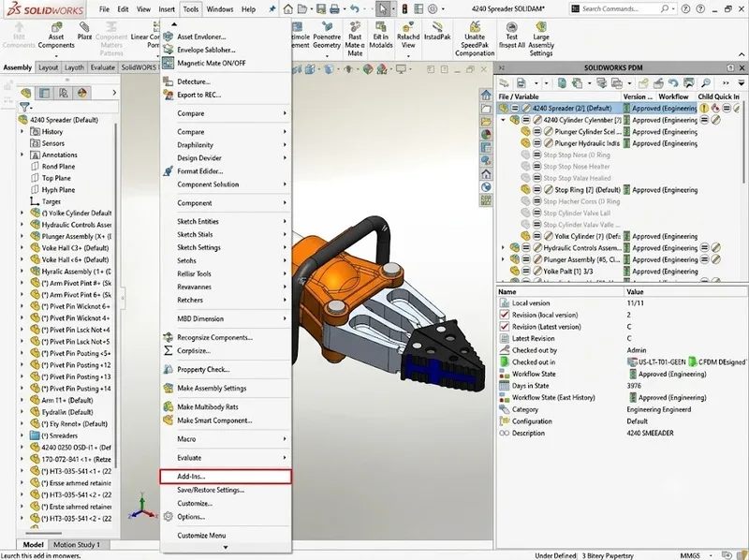Viewport: 749px width, 560px height.
Task: Toggle Revision (Latest version) checkbox
Action: (504, 326)
